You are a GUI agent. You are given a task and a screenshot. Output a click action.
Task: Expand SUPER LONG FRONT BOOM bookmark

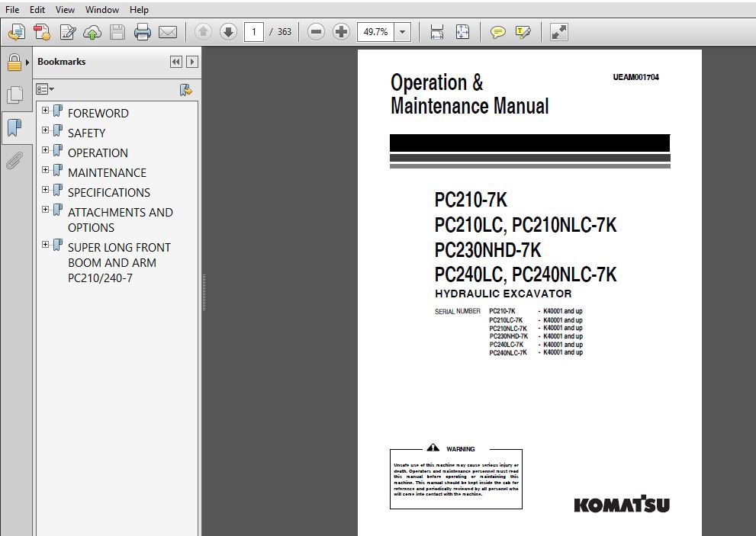(x=45, y=245)
